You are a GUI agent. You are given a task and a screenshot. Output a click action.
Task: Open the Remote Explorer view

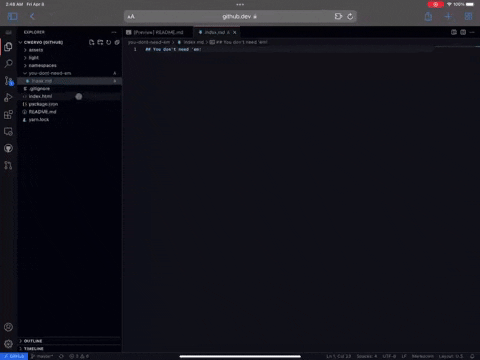tap(9, 132)
